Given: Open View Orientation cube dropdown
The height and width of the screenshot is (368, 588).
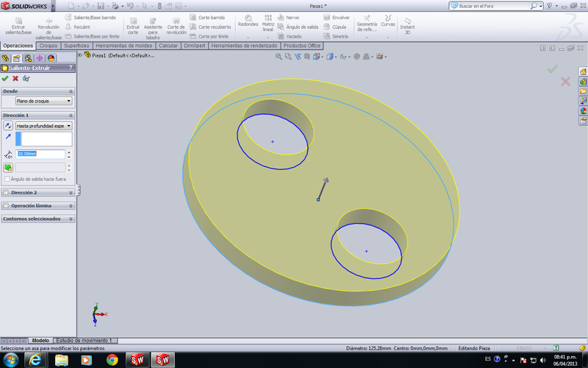Looking at the screenshot, I should 318,57.
